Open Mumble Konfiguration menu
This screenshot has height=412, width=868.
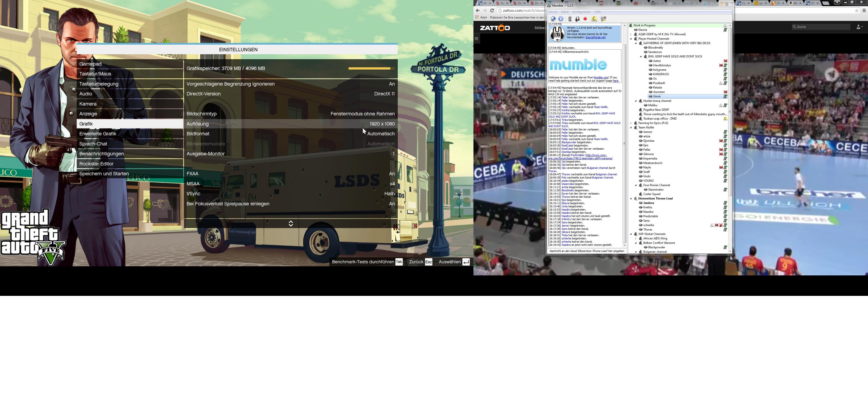pyautogui.click(x=582, y=12)
